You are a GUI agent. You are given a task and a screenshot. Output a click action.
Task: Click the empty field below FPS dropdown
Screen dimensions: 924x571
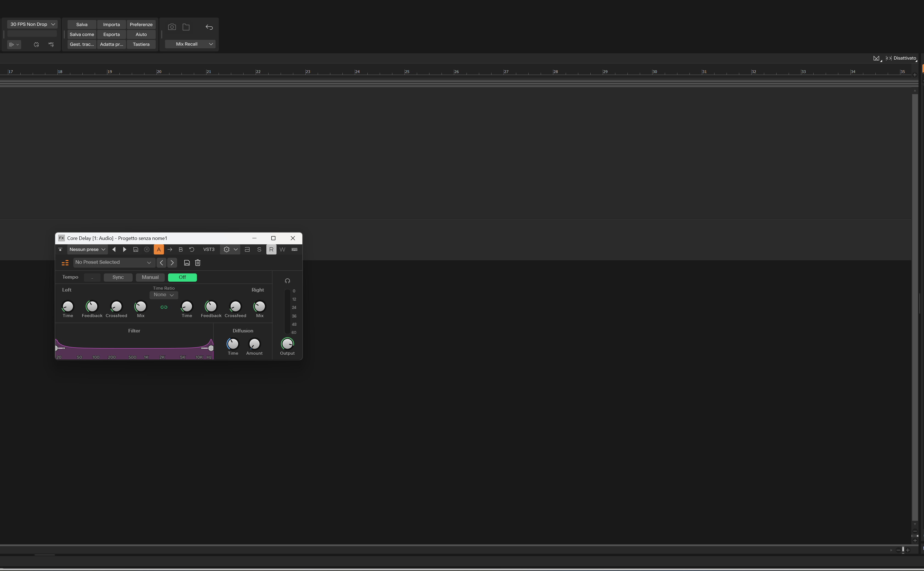click(32, 34)
